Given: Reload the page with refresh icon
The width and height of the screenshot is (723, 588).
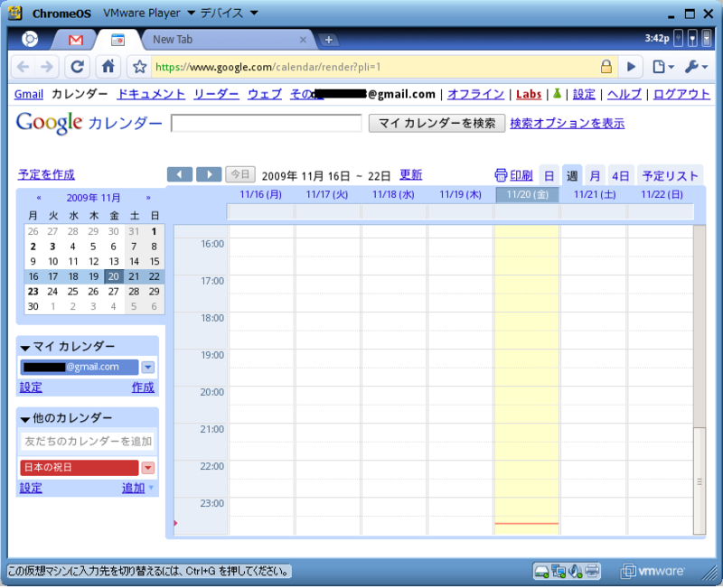Looking at the screenshot, I should (77, 67).
